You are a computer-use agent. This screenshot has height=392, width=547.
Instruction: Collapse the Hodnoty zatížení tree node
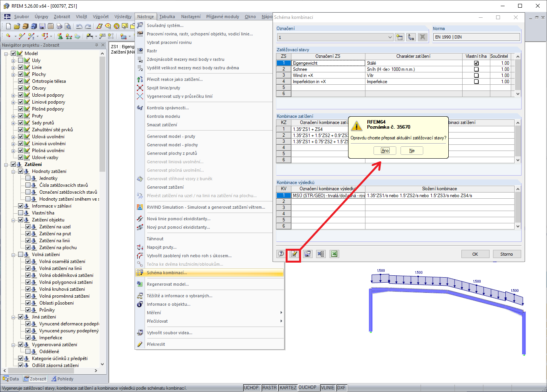point(13,171)
